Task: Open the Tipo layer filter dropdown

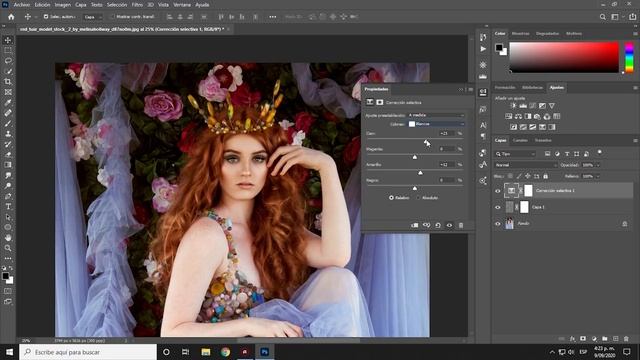Action: click(515, 154)
